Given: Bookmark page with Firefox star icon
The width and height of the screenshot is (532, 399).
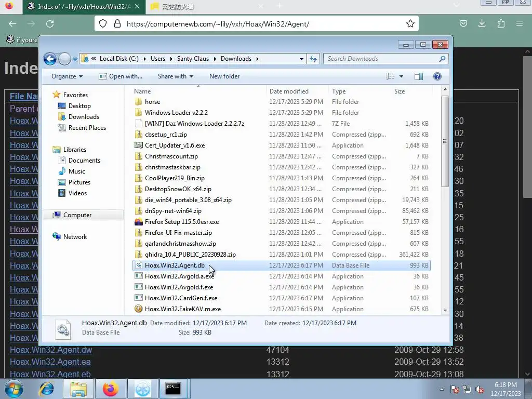Looking at the screenshot, I should tap(410, 24).
